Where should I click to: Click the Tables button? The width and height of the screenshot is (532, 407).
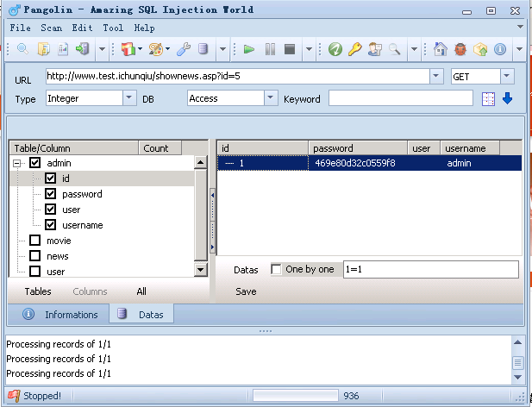point(38,291)
